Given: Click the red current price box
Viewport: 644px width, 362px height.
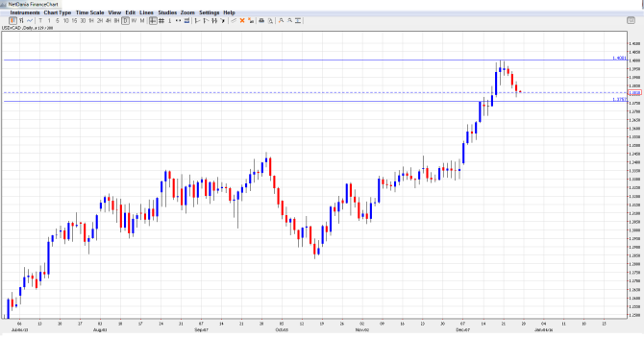Looking at the screenshot, I should (635, 93).
